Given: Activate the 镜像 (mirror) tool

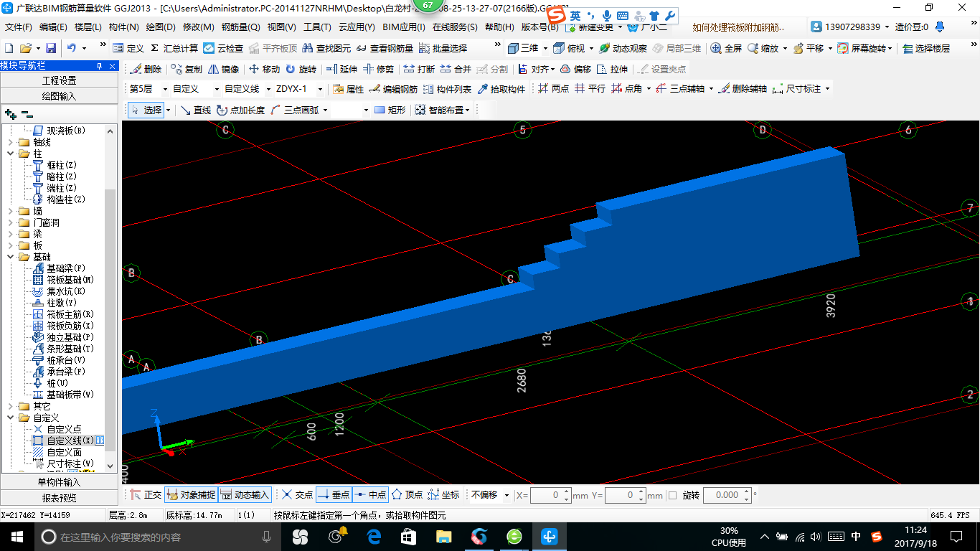Looking at the screenshot, I should [224, 70].
